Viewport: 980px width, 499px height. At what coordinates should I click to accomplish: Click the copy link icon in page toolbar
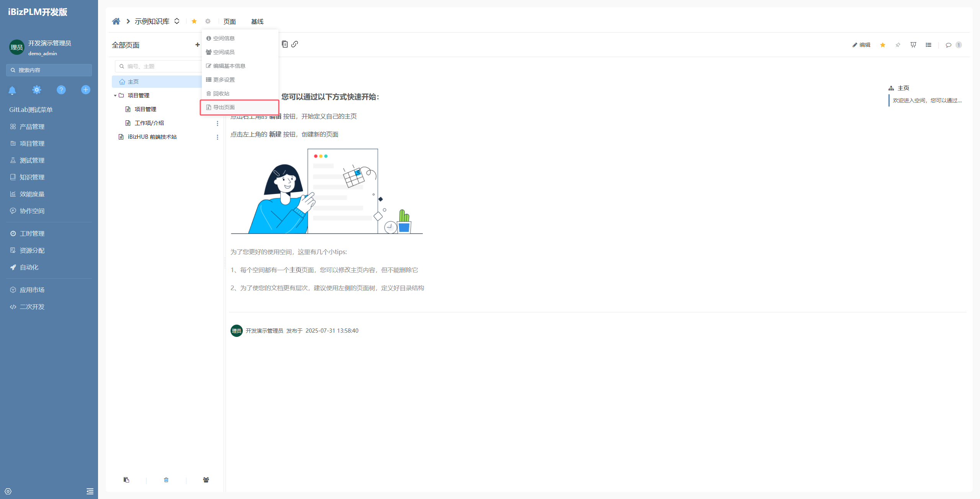click(x=294, y=44)
